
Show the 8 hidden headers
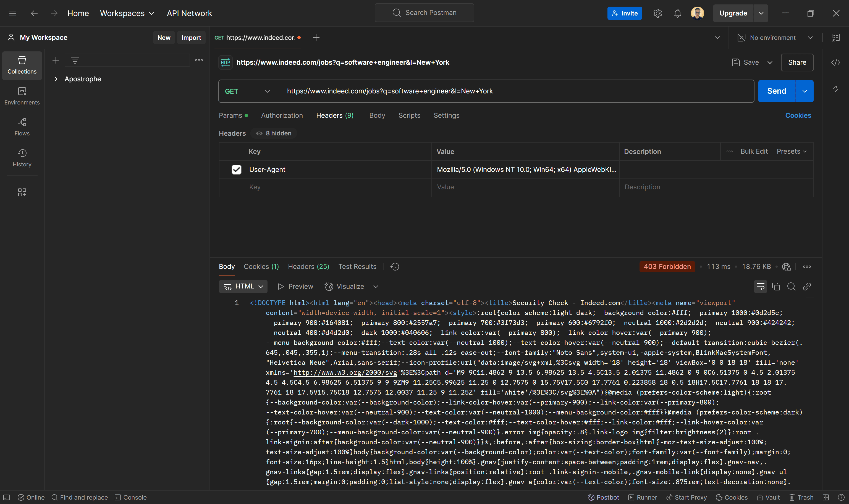pyautogui.click(x=274, y=133)
